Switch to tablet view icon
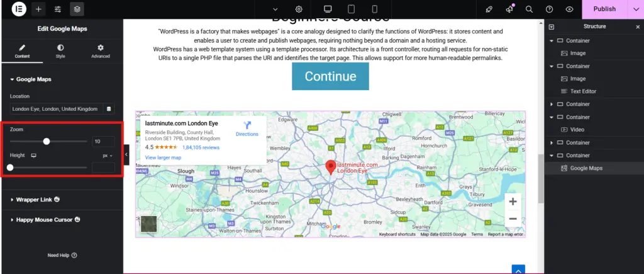The height and width of the screenshot is (274, 644). point(351,9)
